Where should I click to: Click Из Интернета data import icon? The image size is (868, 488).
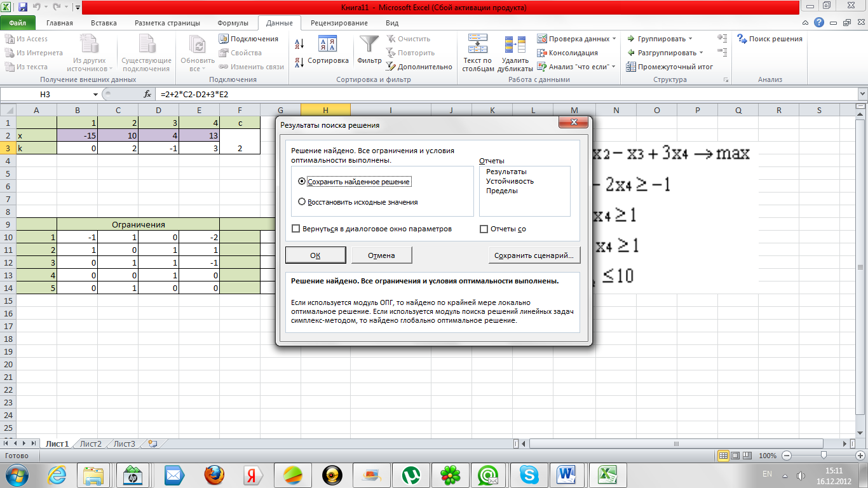coord(10,53)
